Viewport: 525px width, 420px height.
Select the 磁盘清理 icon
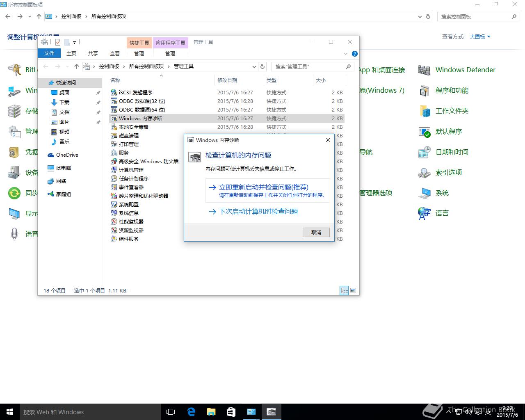pyautogui.click(x=114, y=135)
